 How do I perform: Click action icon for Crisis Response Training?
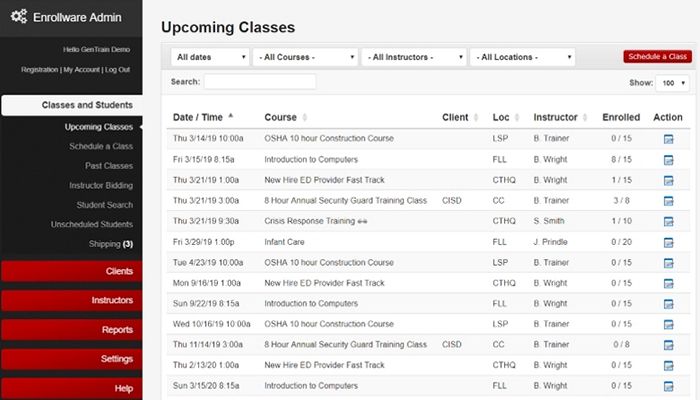pyautogui.click(x=668, y=221)
